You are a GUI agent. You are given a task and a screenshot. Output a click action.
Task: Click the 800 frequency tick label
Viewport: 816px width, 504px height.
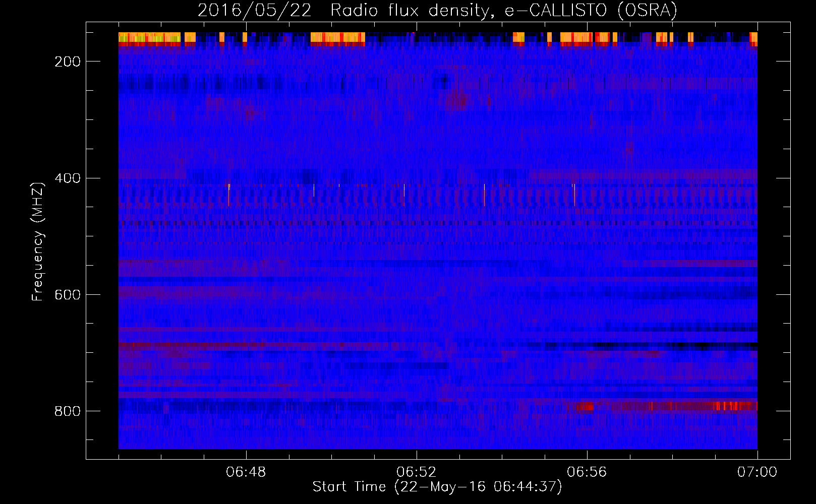pos(68,411)
